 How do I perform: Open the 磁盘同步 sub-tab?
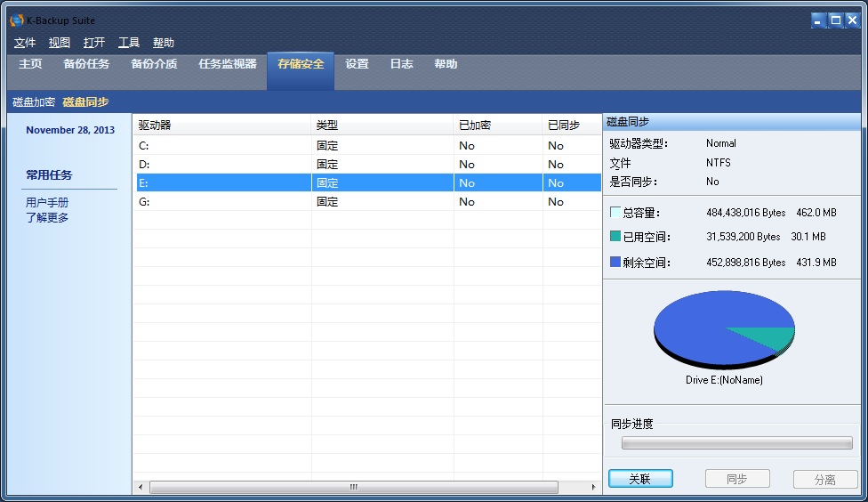coord(85,102)
